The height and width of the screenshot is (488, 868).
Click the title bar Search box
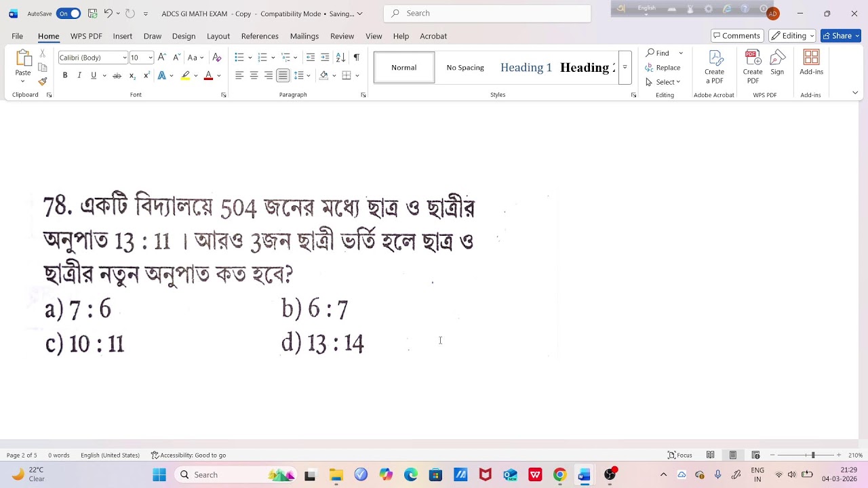pos(487,14)
